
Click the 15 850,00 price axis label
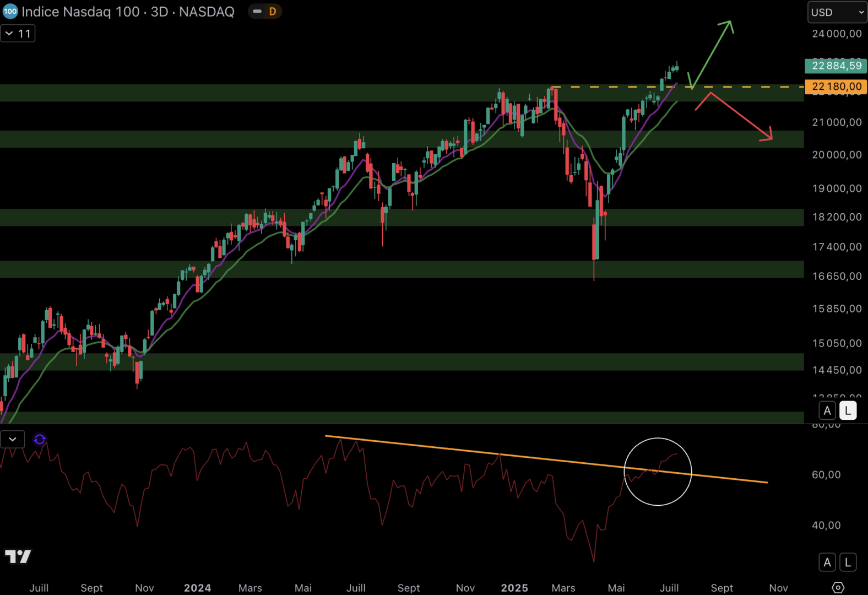pyautogui.click(x=837, y=309)
